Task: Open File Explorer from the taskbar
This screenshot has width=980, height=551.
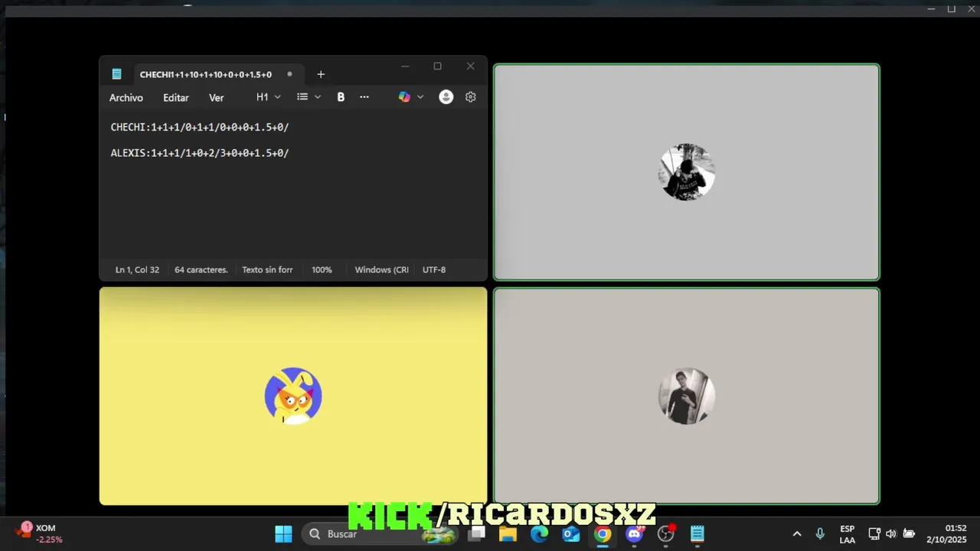Action: coord(508,534)
